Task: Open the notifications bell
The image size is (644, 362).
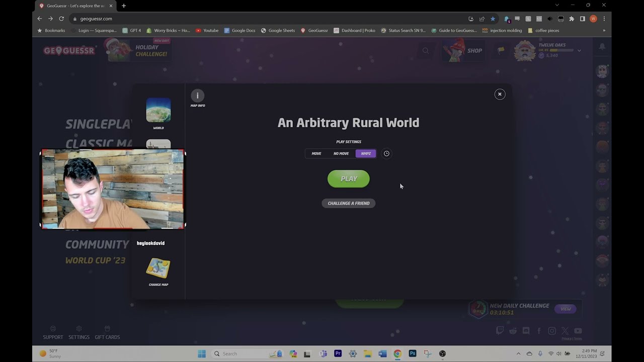Action: (x=602, y=46)
